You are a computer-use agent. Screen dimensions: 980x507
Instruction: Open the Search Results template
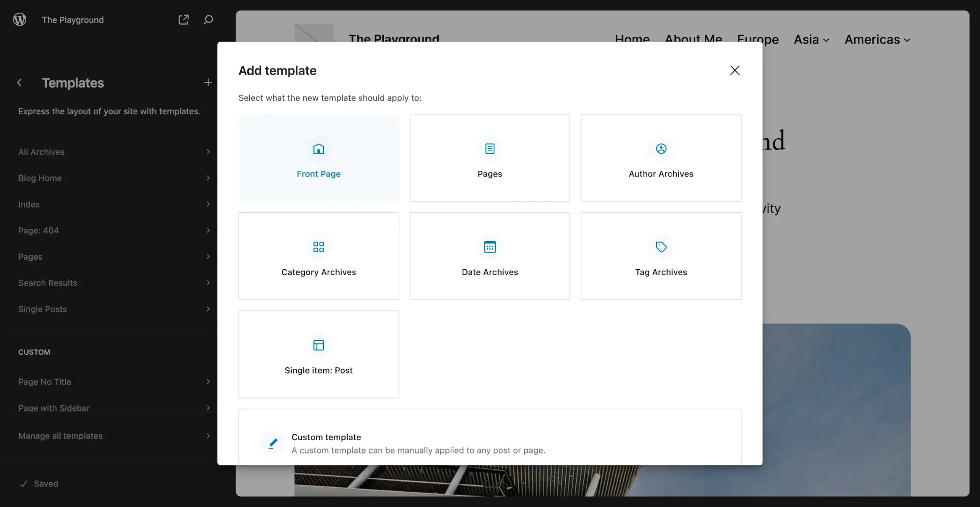pos(114,283)
